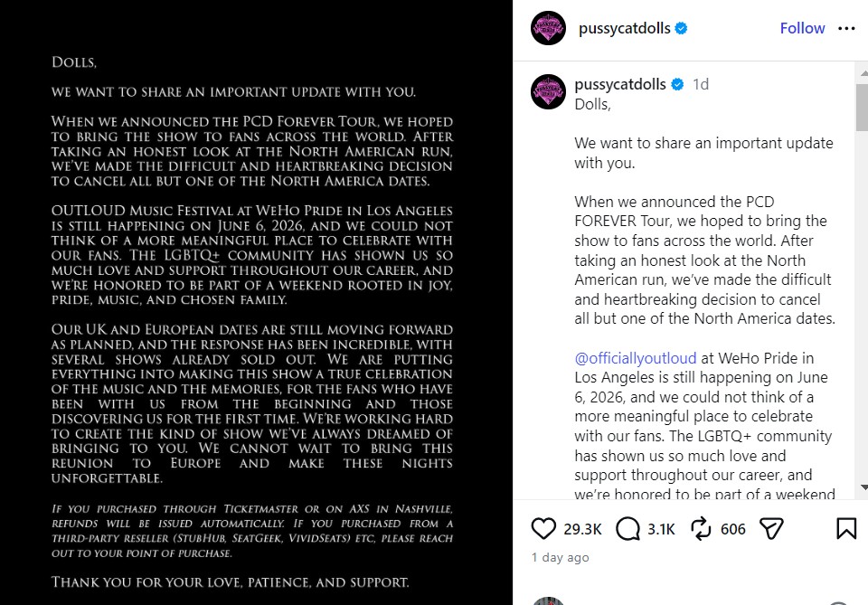Click the Follow button

(x=802, y=28)
